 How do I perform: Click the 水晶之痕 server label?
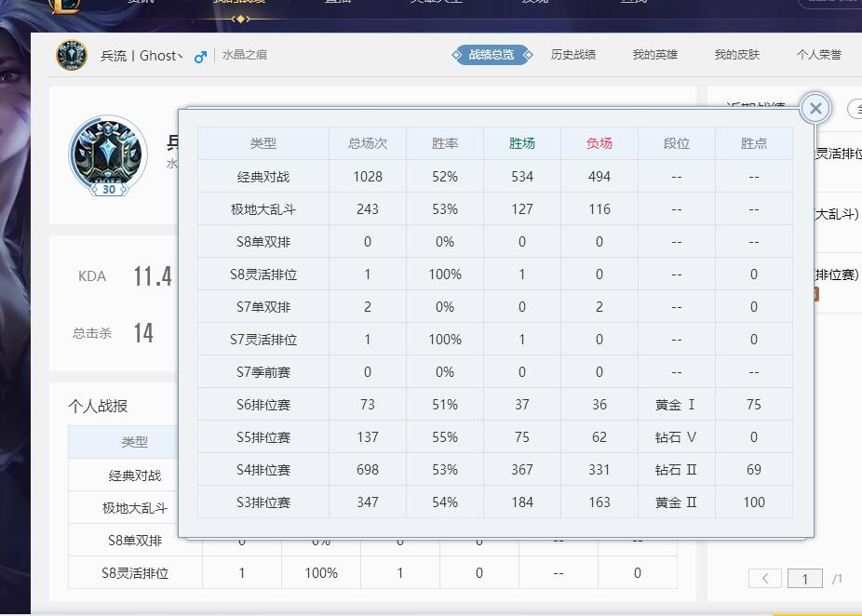pos(245,55)
